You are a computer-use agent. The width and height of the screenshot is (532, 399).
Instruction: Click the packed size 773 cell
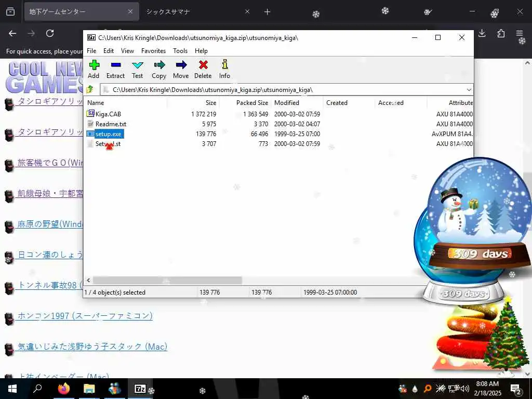(263, 144)
